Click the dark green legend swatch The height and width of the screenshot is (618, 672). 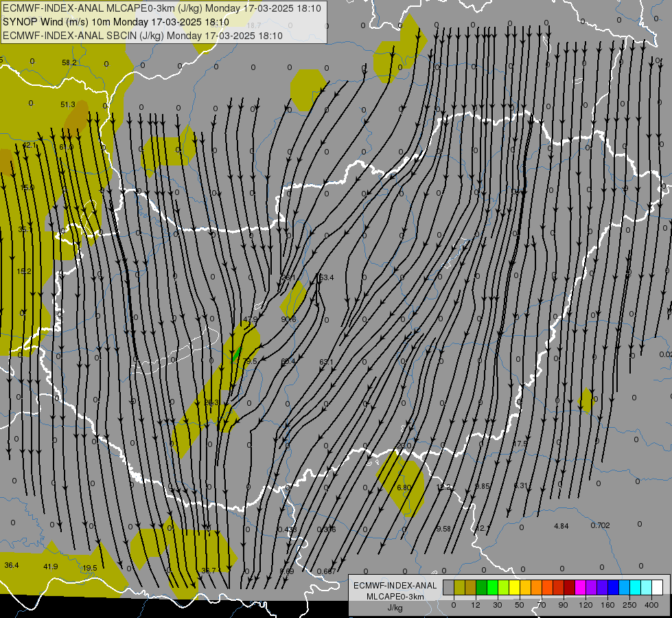(x=482, y=587)
